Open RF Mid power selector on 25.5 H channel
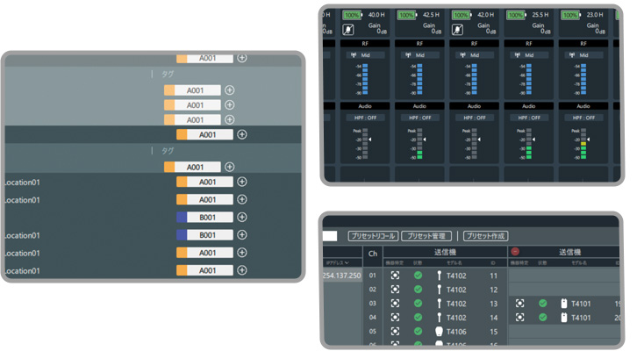Viewport: 644px width, 351px height. pos(529,55)
